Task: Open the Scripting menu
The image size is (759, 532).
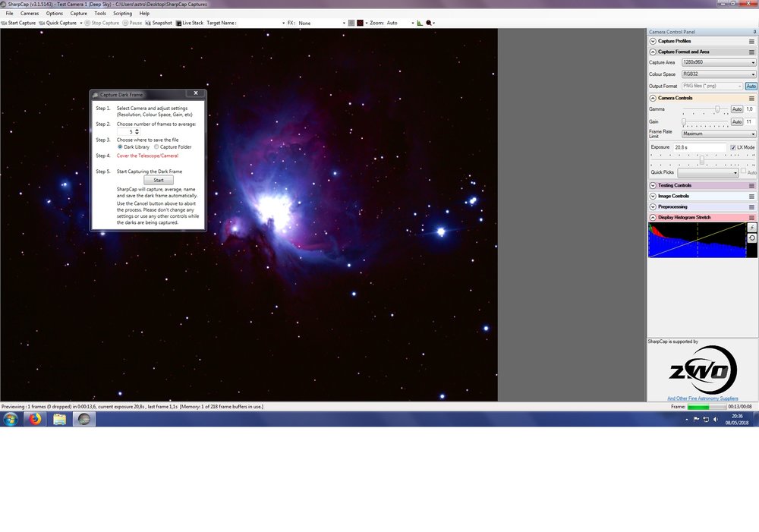Action: pos(122,13)
